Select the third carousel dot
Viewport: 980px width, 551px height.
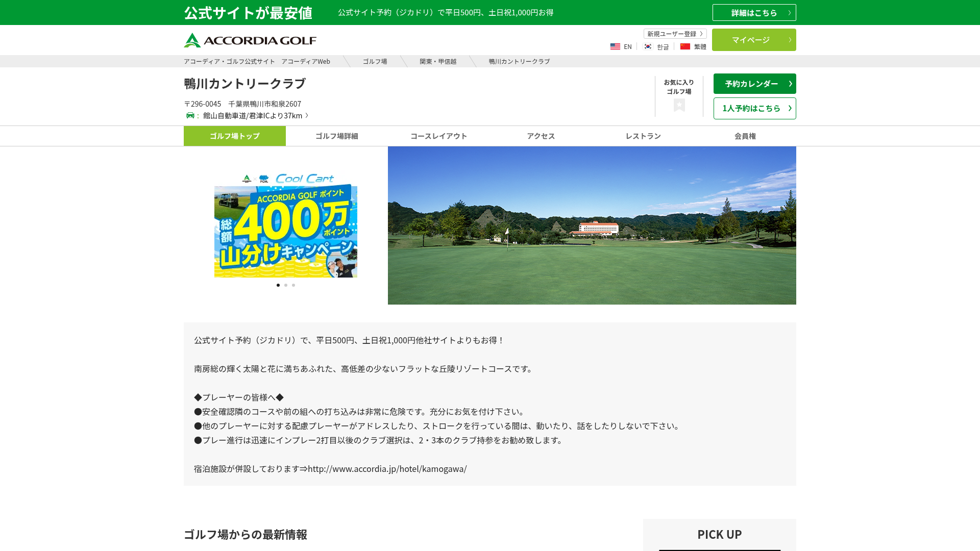tap(293, 285)
